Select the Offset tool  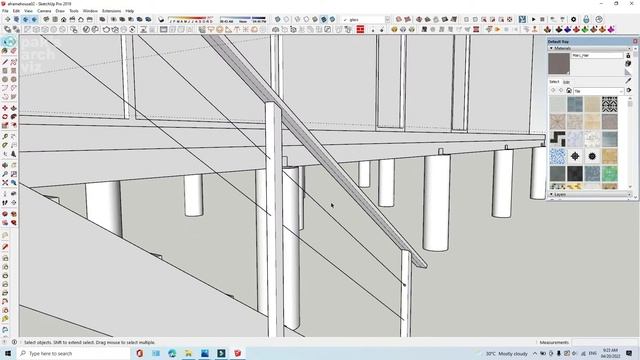[x=13, y=125]
